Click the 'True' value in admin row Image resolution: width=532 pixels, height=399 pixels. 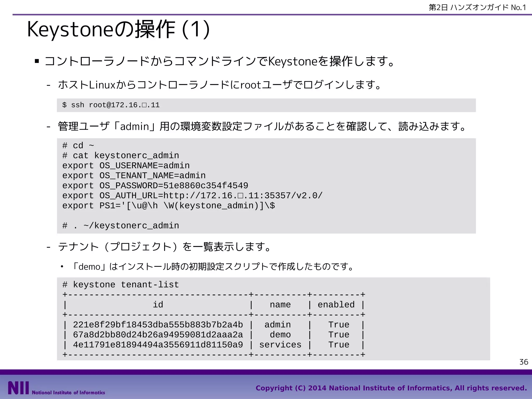[x=339, y=325]
